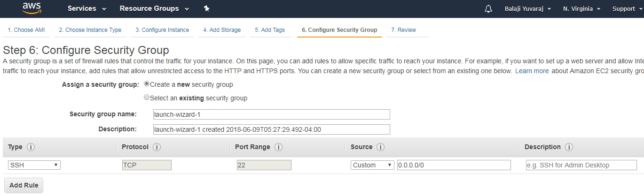The width and height of the screenshot is (644, 196).
Task: Click the info icon beside Description column
Action: pyautogui.click(x=569, y=147)
